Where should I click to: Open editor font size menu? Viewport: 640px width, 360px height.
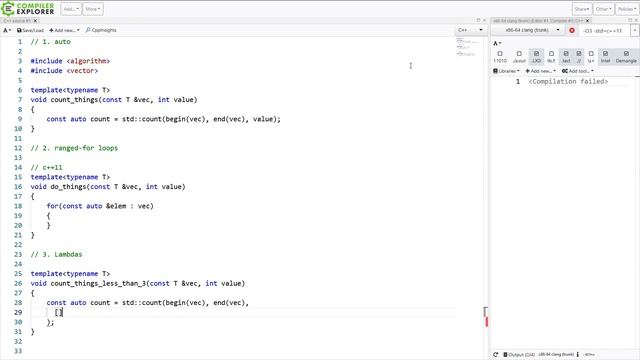[7, 30]
